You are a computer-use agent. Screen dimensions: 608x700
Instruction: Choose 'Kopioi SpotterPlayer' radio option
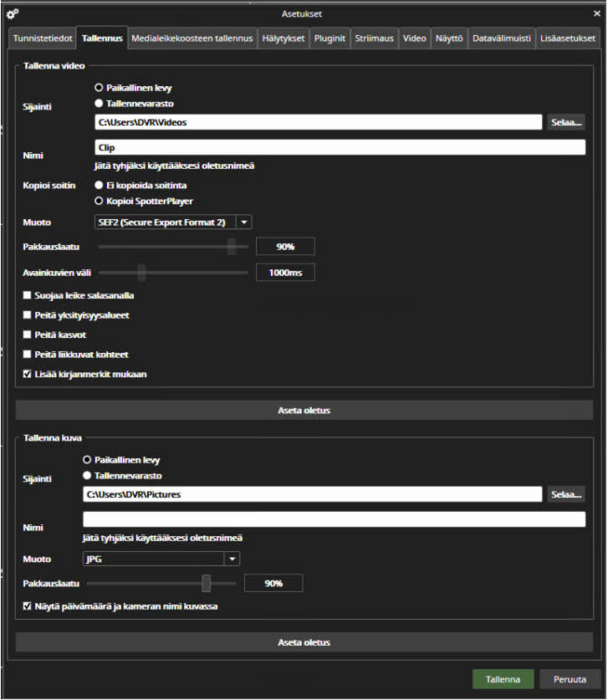pos(99,202)
